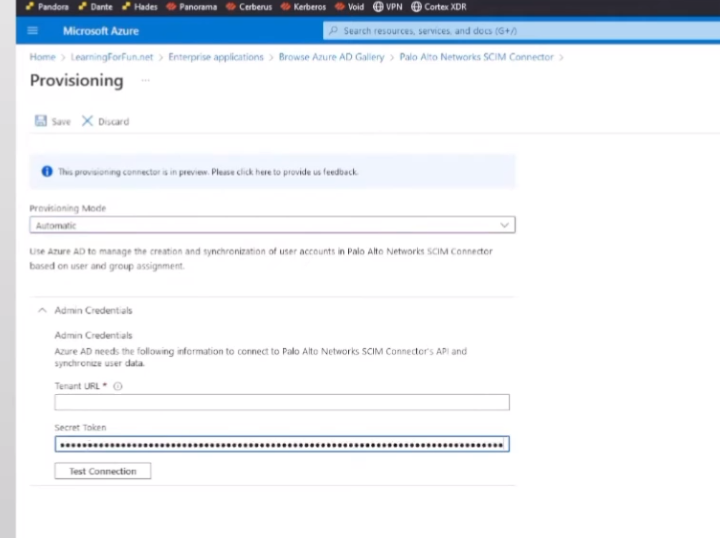Go to Home breadcrumb
720x538 pixels.
coord(42,57)
